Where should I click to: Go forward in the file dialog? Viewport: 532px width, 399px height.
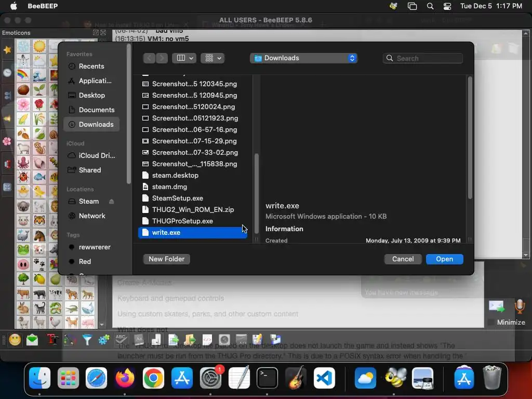162,58
